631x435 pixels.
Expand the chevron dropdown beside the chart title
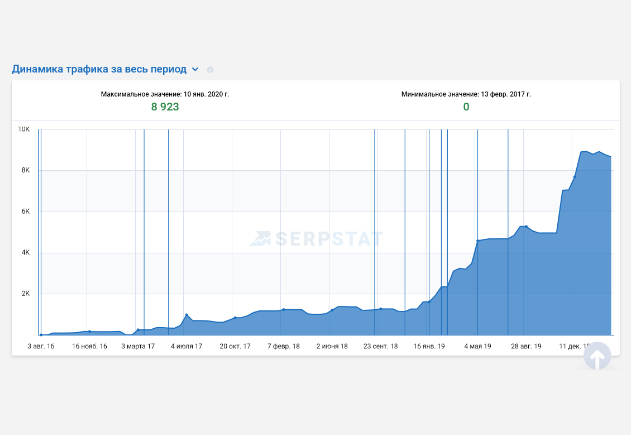click(195, 70)
